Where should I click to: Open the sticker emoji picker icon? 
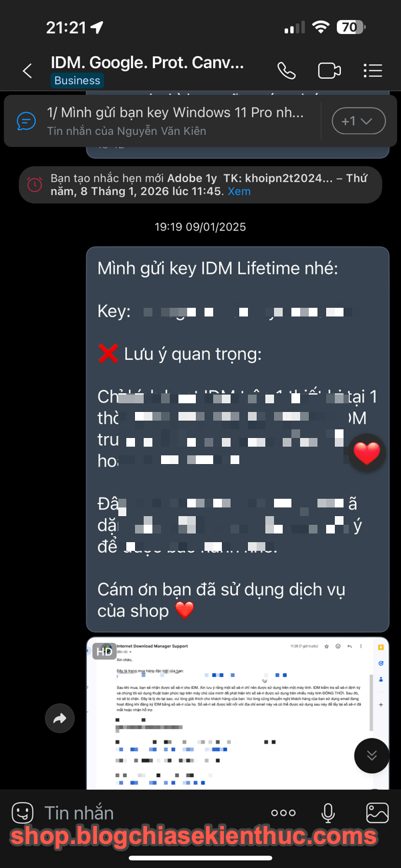(23, 813)
